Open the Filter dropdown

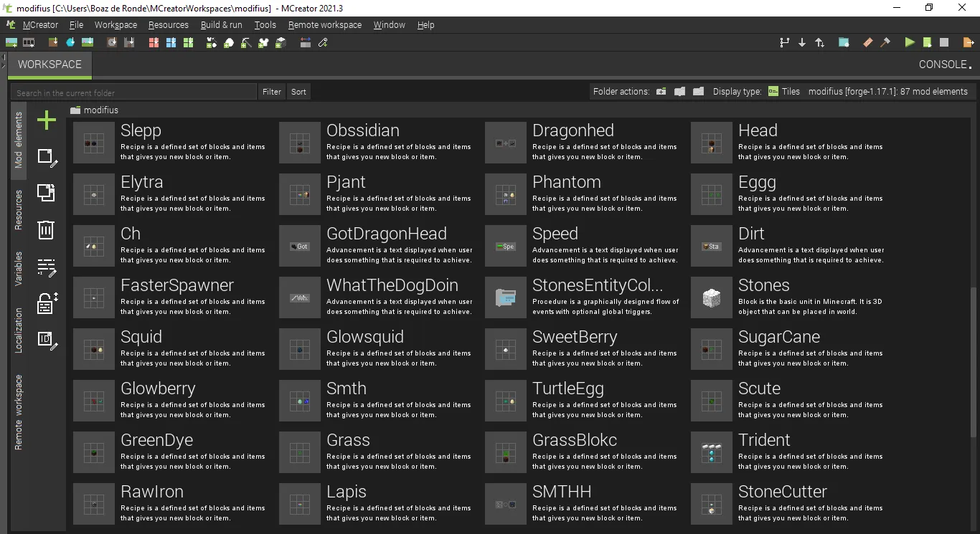[x=272, y=92]
